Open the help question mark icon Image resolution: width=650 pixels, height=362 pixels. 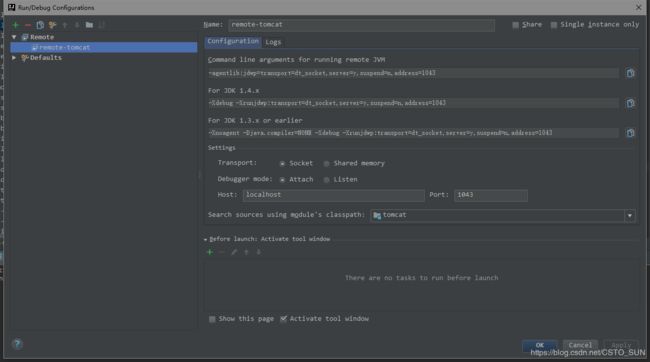(17, 343)
